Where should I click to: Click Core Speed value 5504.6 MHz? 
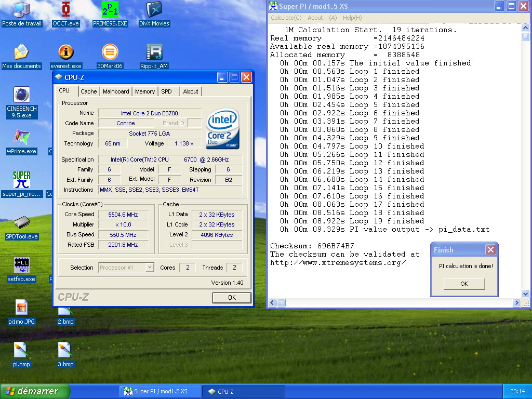tap(123, 215)
